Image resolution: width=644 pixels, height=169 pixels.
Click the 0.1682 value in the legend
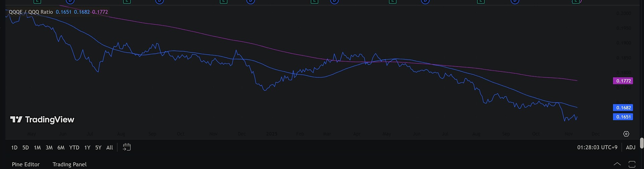(x=82, y=12)
